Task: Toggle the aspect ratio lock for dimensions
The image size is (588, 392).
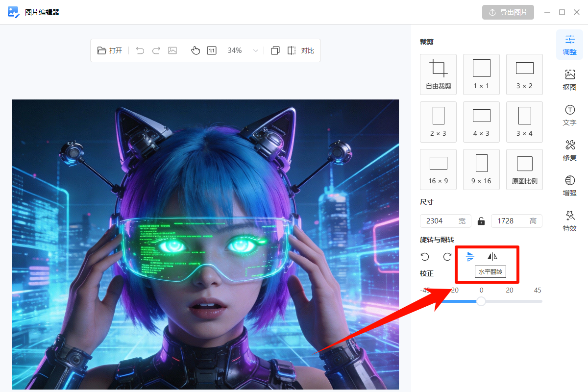Action: pos(481,221)
